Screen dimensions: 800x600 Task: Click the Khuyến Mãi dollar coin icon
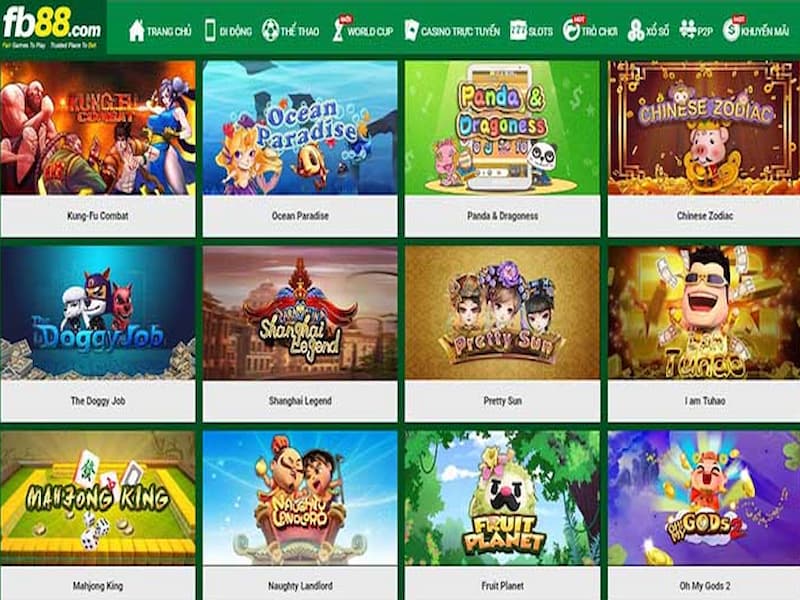731,31
